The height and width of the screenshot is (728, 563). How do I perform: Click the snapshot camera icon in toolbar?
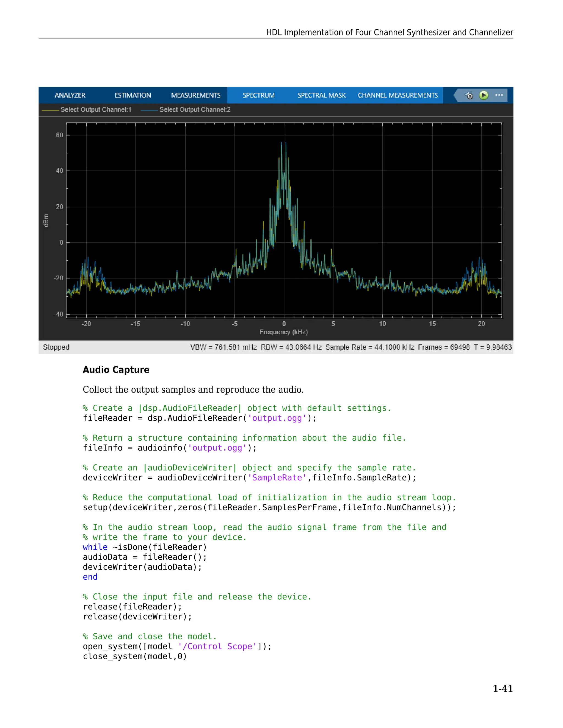tap(469, 96)
